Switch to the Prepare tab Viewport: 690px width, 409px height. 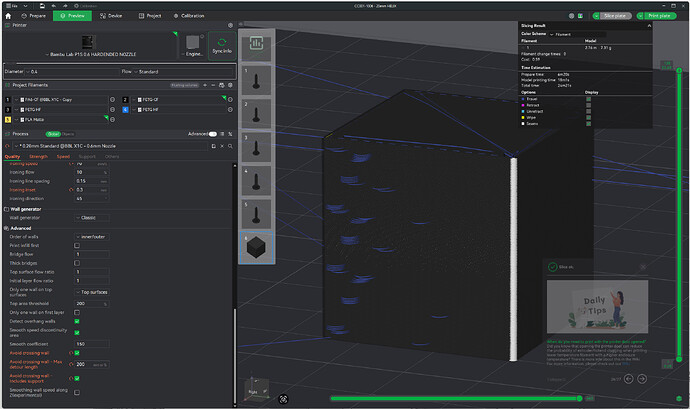coord(33,16)
